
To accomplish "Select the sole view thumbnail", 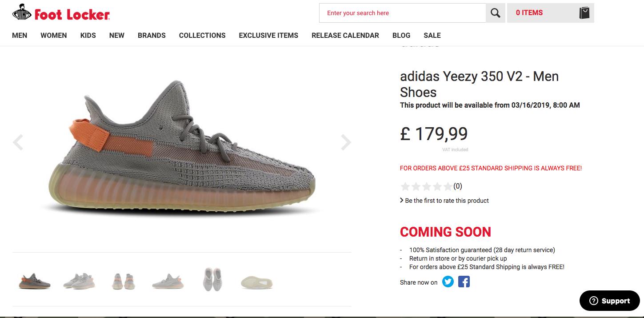I will 256,282.
